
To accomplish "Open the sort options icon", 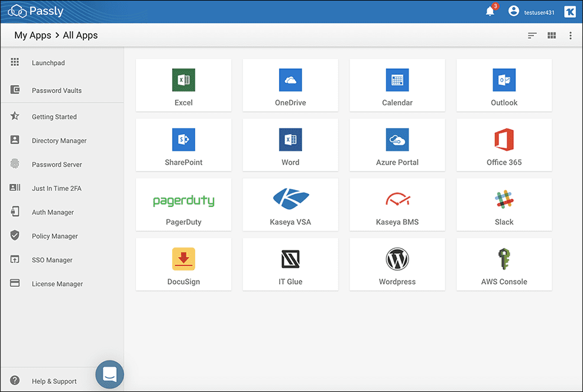I will point(532,35).
